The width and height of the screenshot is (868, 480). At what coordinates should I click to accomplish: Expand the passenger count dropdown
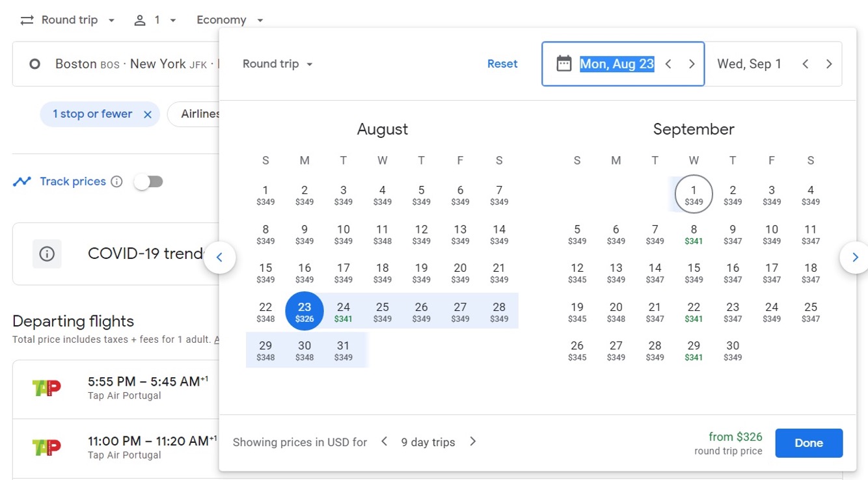pyautogui.click(x=155, y=20)
